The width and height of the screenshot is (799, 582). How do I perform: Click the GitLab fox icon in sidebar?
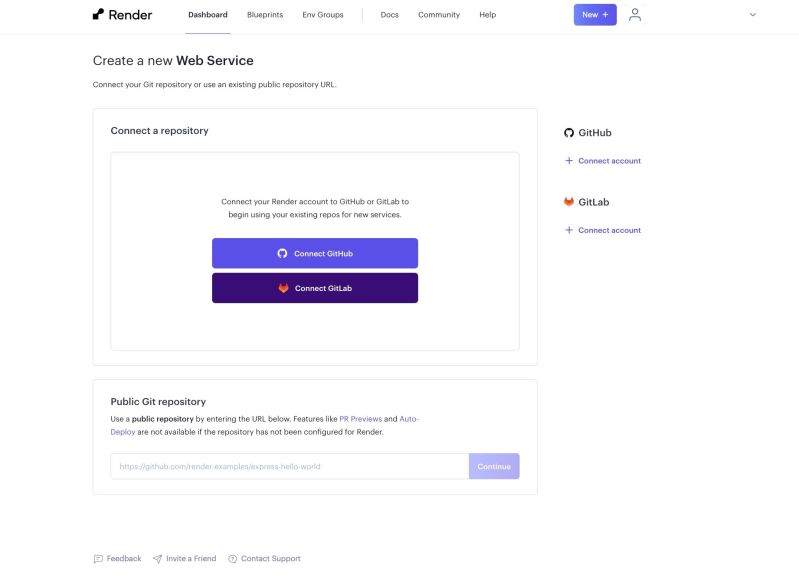569,202
